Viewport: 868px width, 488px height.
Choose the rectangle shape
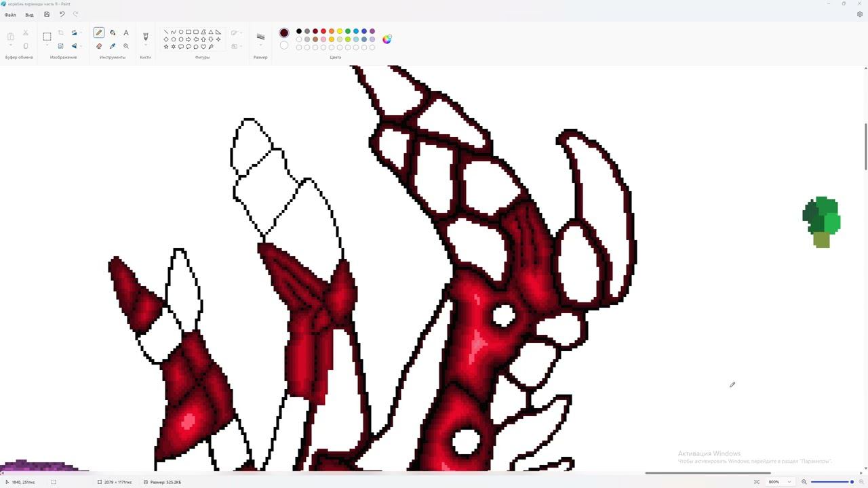point(189,32)
